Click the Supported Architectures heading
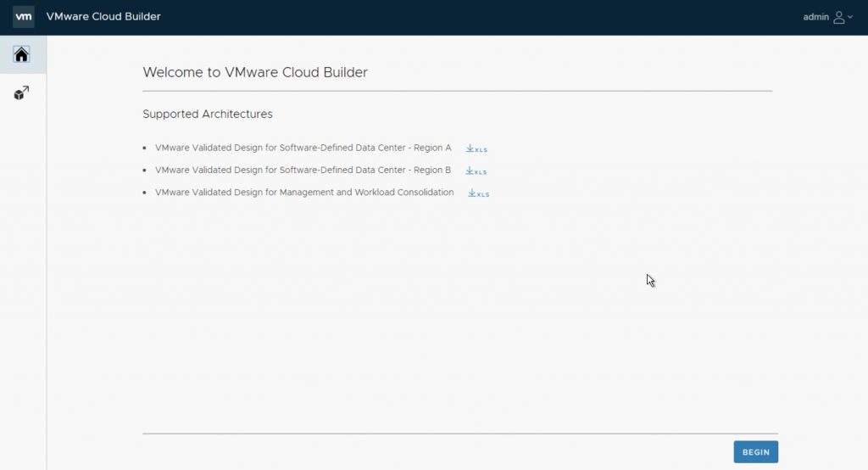 [x=208, y=114]
